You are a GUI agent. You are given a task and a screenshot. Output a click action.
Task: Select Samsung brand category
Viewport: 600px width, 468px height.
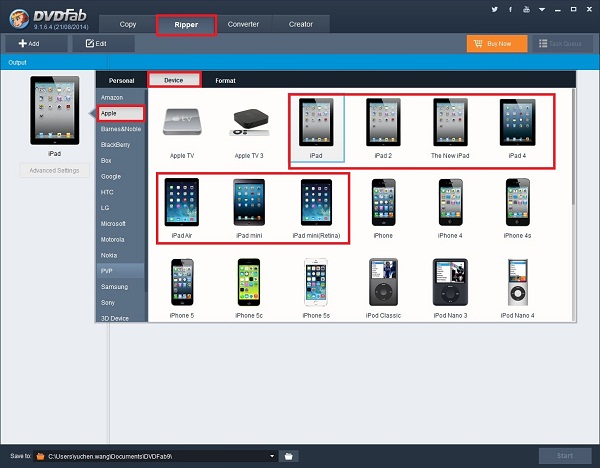coord(120,287)
